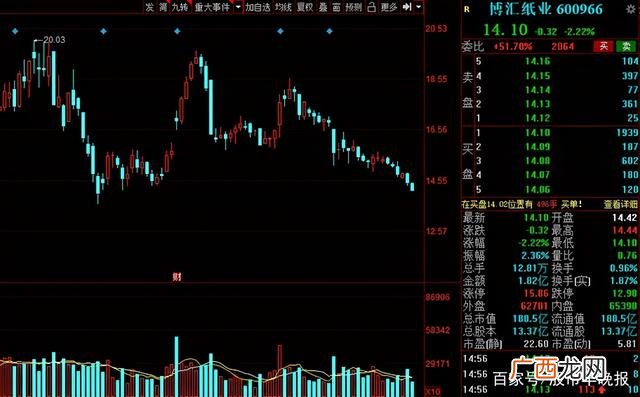Click the 16.56 price axis label
This screenshot has height=397, width=640.
point(436,130)
